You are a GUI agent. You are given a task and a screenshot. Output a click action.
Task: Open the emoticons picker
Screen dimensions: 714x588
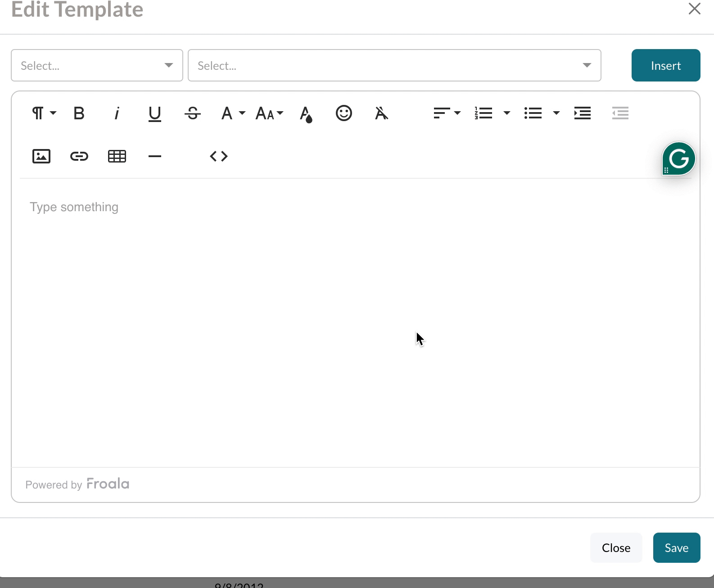click(x=343, y=113)
